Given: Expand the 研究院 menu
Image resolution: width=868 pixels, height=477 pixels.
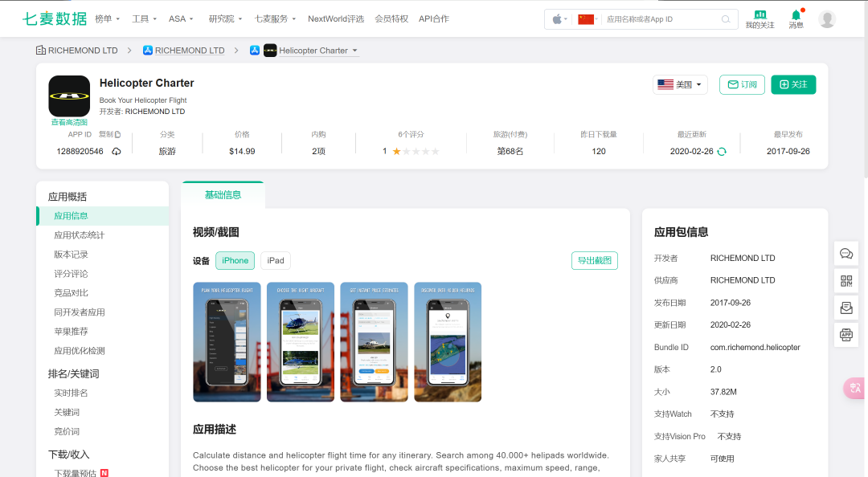Looking at the screenshot, I should pos(225,18).
